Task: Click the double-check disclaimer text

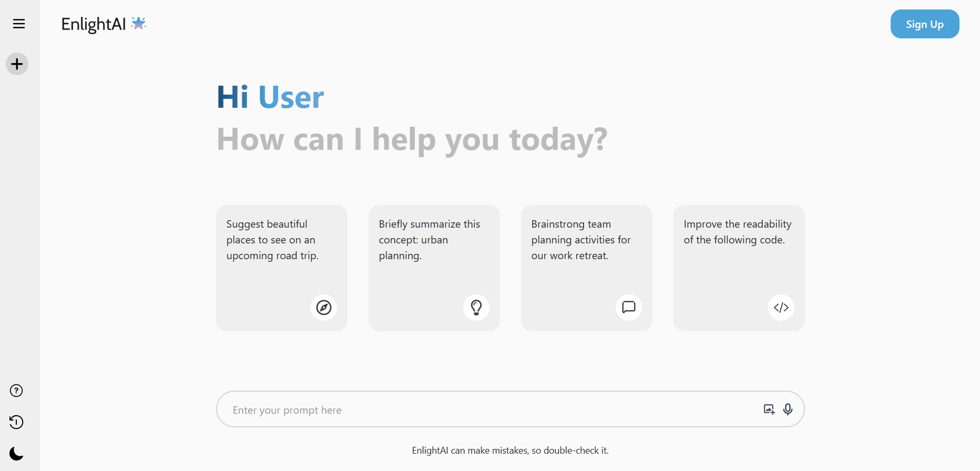Action: (510, 450)
